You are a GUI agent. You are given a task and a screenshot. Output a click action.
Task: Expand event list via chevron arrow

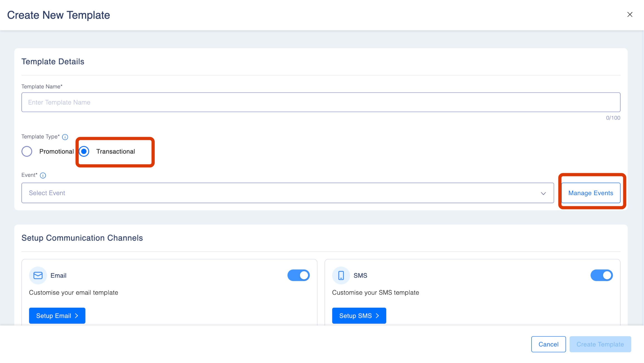[543, 193]
